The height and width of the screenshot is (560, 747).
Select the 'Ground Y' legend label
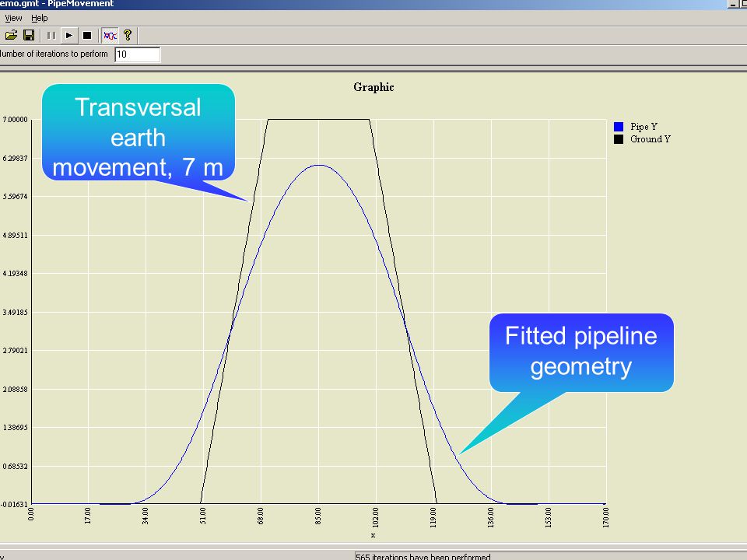point(651,139)
